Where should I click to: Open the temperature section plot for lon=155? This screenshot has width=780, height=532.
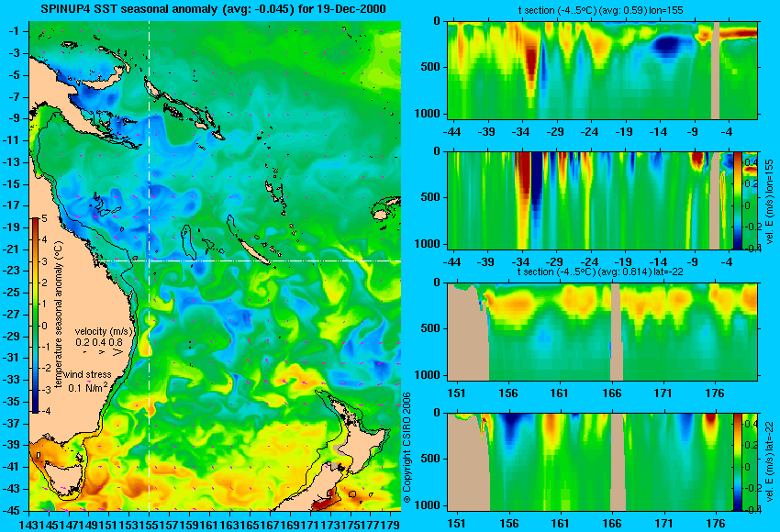[x=602, y=70]
